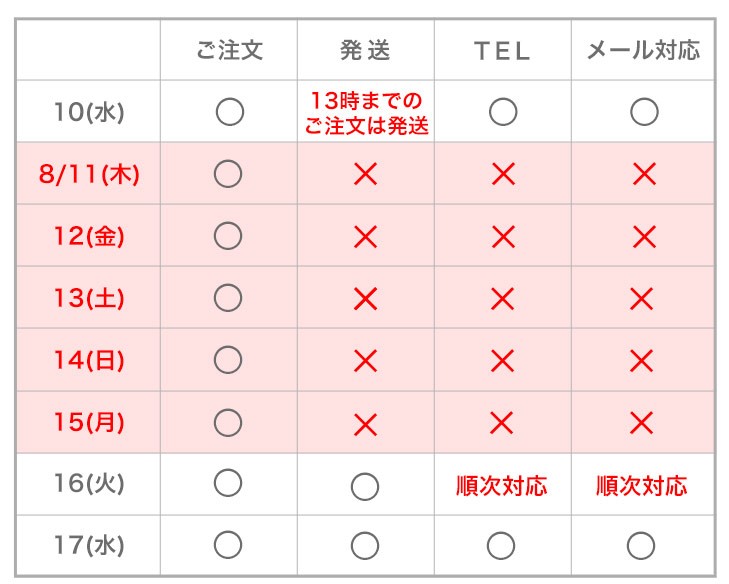Click the circle for 17(水) TEL
729x584 pixels.
tap(502, 546)
